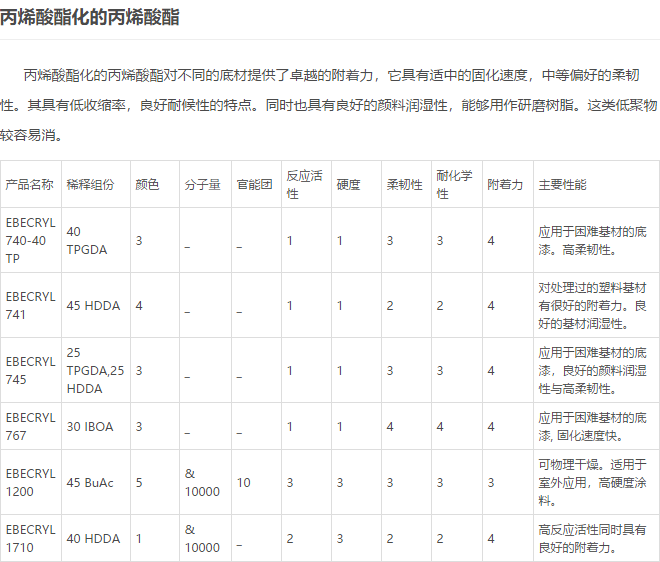The width and height of the screenshot is (660, 562).
Task: Click the EBECRYL 740-40TP product cell
Action: [30, 240]
